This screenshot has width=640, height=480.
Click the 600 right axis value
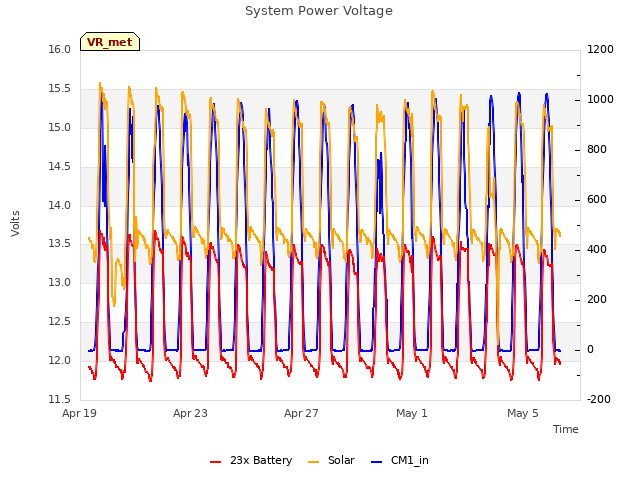tap(597, 200)
